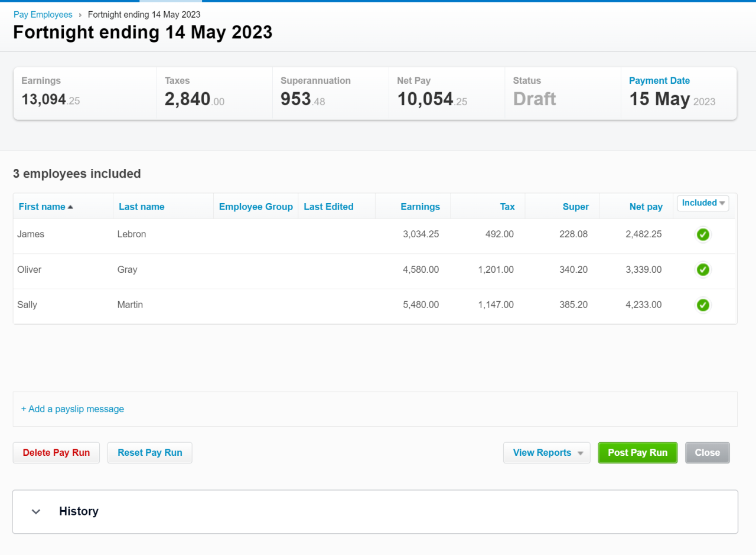This screenshot has height=555, width=756.
Task: Open the Included filter dropdown
Action: coord(703,203)
